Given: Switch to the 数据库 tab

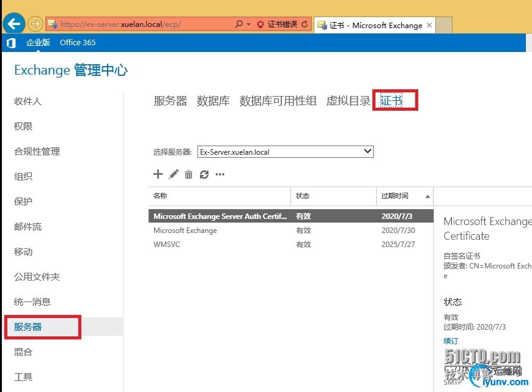Looking at the screenshot, I should click(213, 101).
